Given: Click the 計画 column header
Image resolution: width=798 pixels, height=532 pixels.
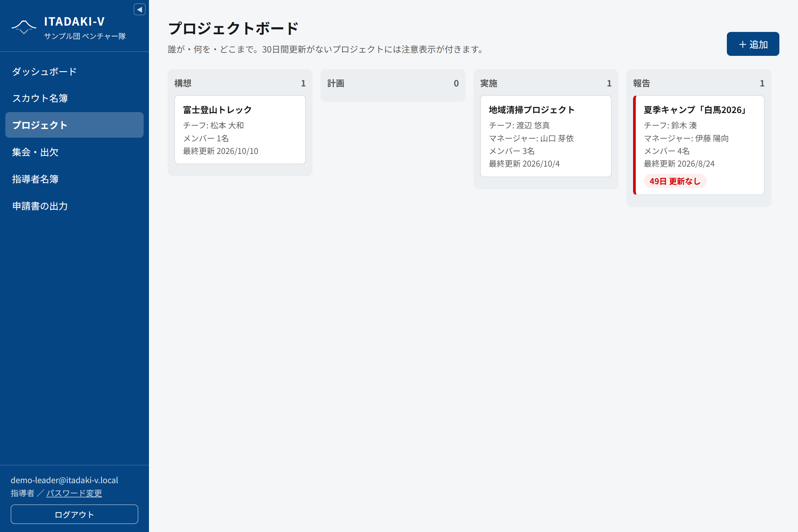Looking at the screenshot, I should pyautogui.click(x=335, y=83).
